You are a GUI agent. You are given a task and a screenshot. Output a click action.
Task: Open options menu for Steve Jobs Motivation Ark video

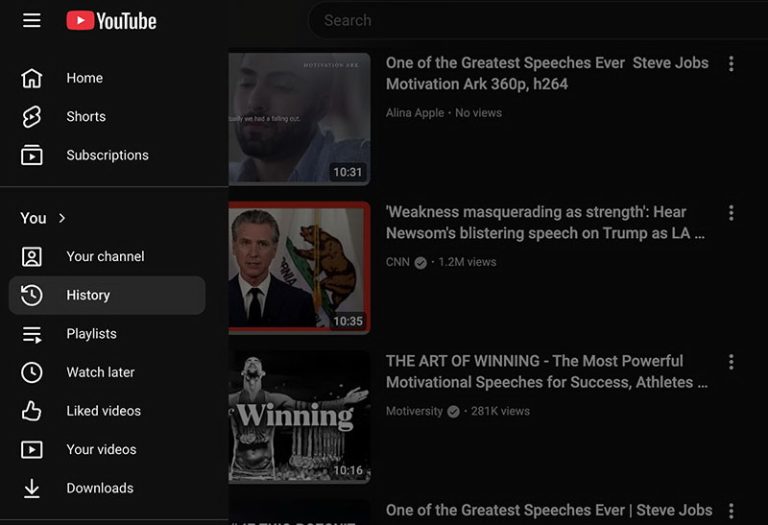731,64
